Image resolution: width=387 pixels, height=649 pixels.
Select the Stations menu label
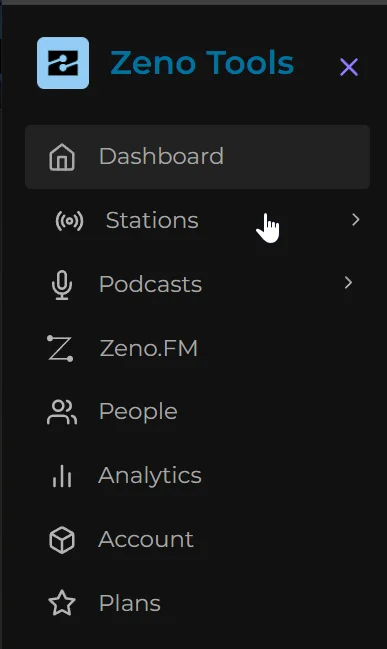click(152, 220)
